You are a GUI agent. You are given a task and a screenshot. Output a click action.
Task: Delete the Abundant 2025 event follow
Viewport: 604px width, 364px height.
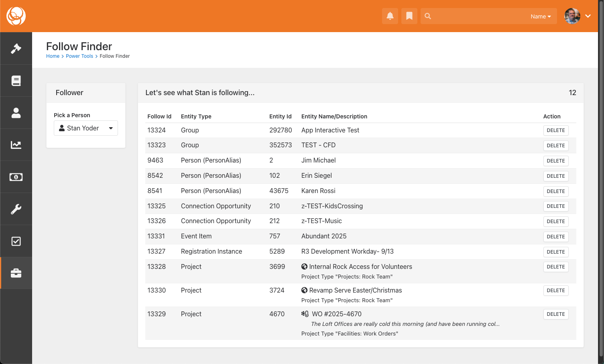(x=555, y=237)
